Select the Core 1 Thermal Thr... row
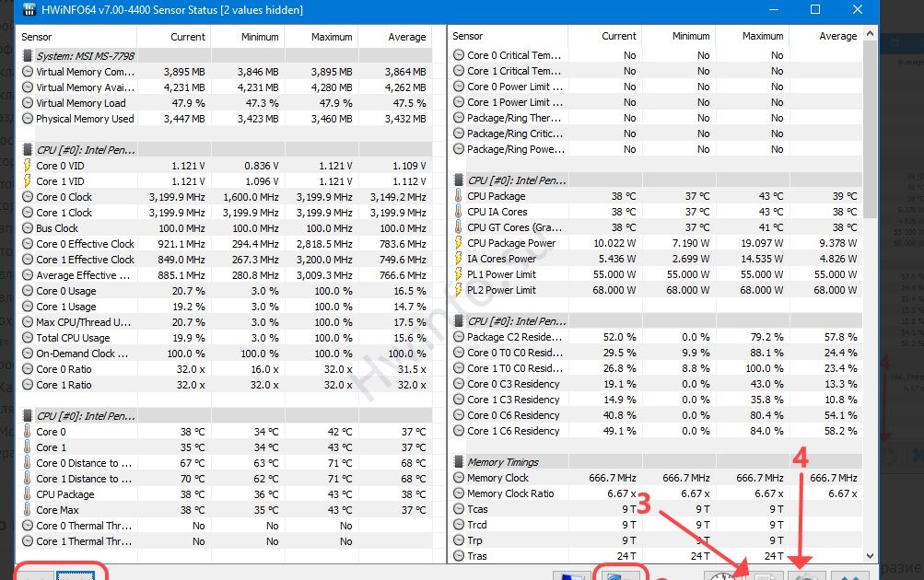 coord(227,541)
